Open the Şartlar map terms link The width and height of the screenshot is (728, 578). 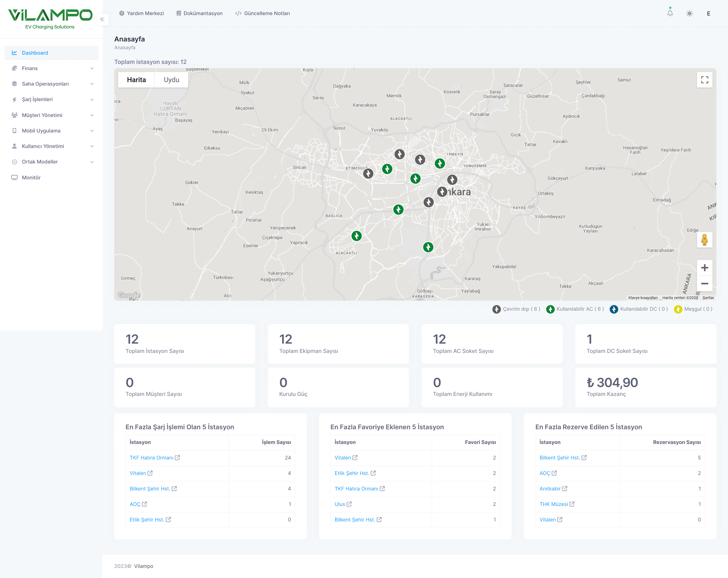tap(708, 298)
